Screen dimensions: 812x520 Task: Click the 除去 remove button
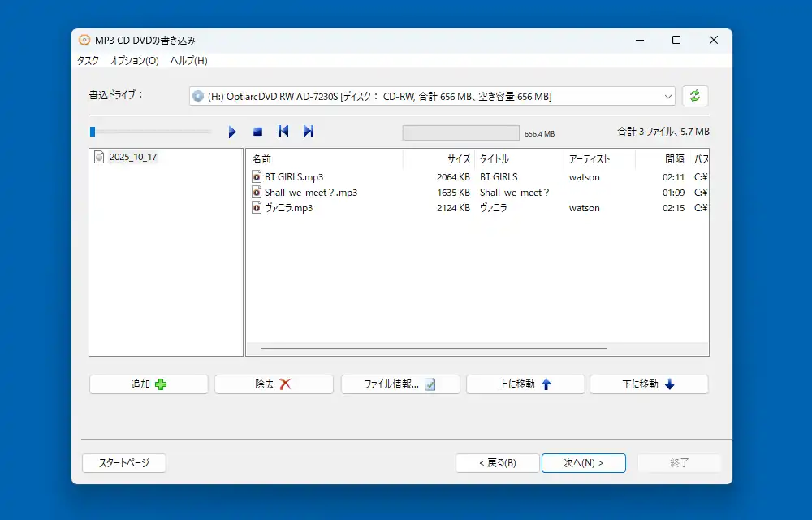(x=274, y=384)
